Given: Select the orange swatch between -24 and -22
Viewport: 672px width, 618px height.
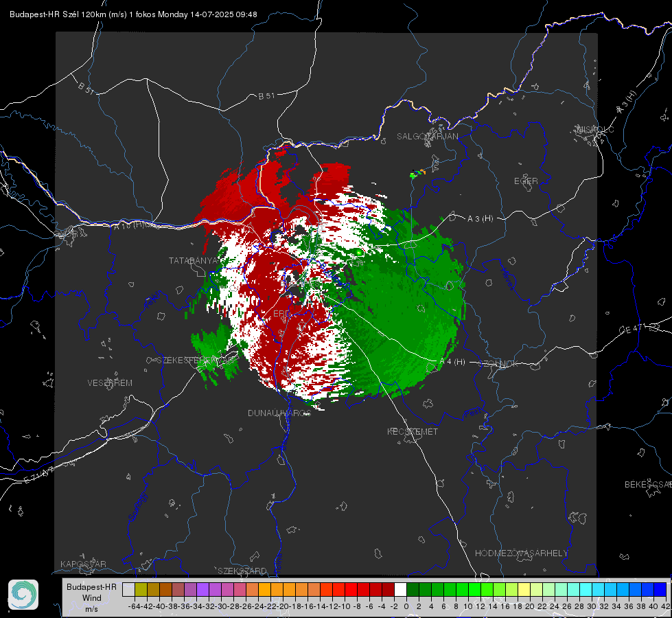Looking at the screenshot, I should pyautogui.click(x=264, y=589).
